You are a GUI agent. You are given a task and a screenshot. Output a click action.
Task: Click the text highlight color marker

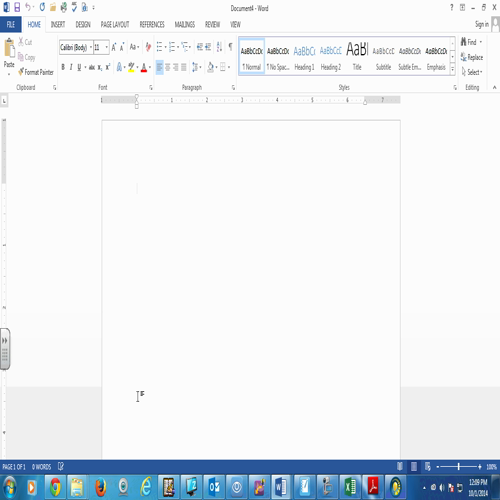[x=131, y=67]
